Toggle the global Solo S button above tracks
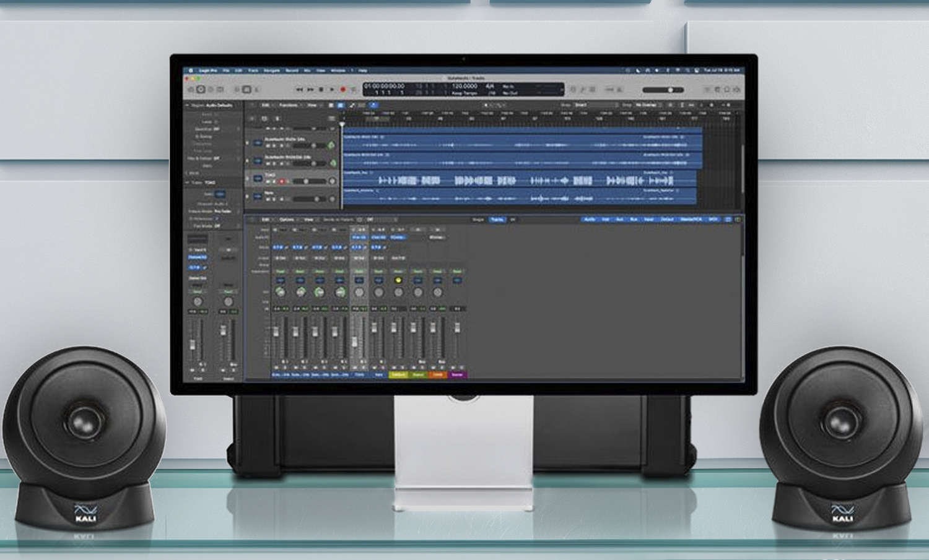 point(277,118)
